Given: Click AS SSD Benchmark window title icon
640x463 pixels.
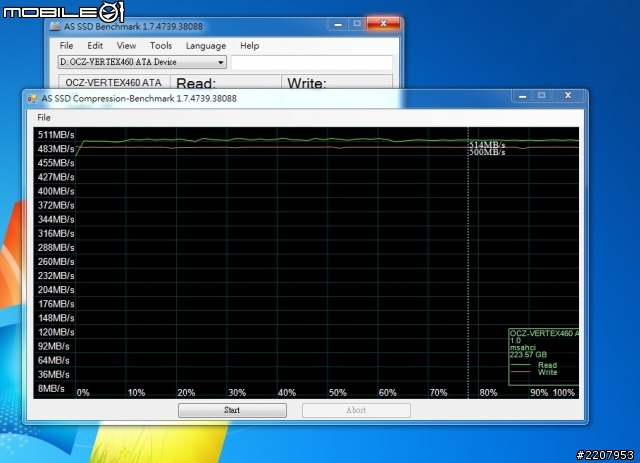Looking at the screenshot, I should 54,27.
